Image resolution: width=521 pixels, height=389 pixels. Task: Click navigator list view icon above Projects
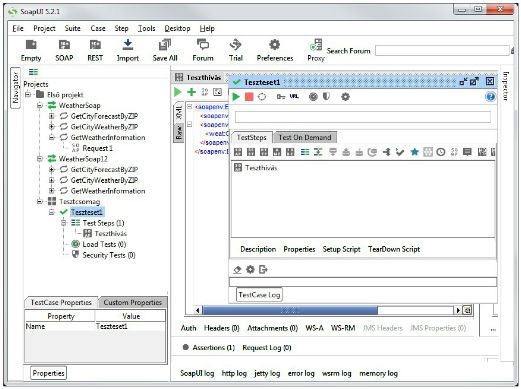(x=33, y=72)
